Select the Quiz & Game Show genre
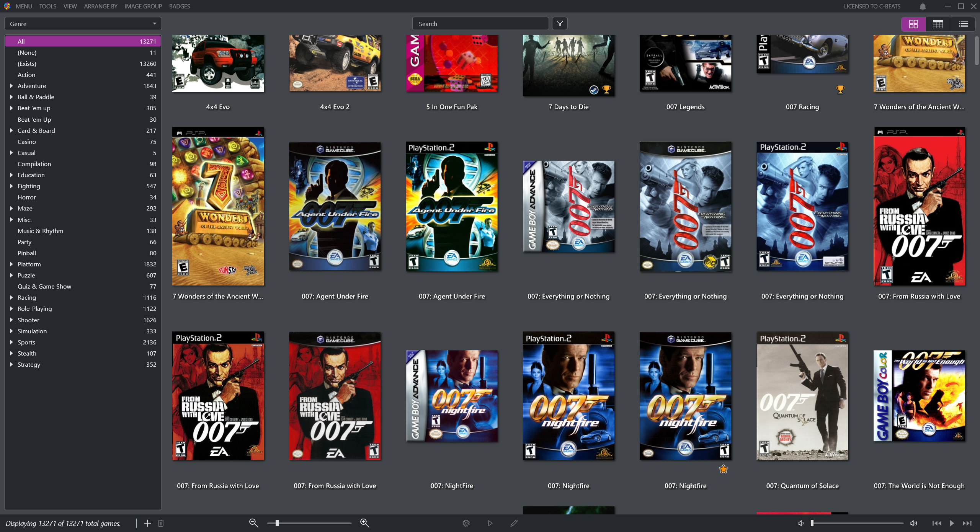The image size is (980, 532). tap(83, 286)
